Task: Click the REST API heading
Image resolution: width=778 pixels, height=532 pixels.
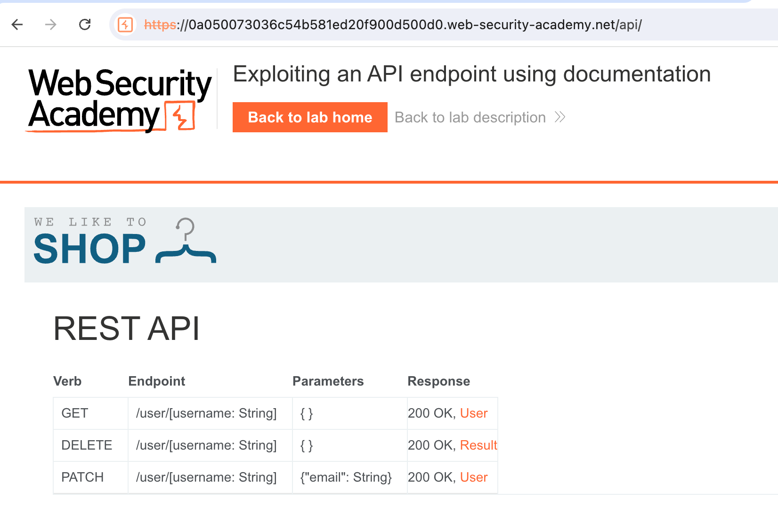Action: point(127,329)
